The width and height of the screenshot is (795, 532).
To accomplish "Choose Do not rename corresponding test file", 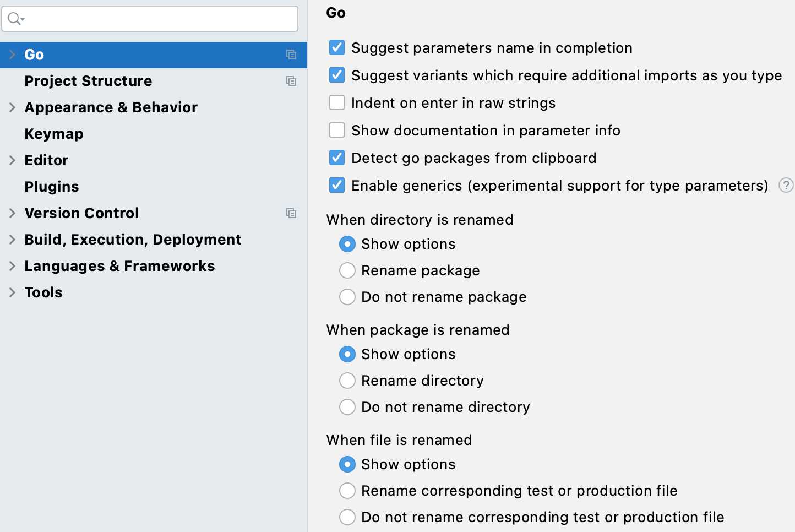I will [347, 517].
